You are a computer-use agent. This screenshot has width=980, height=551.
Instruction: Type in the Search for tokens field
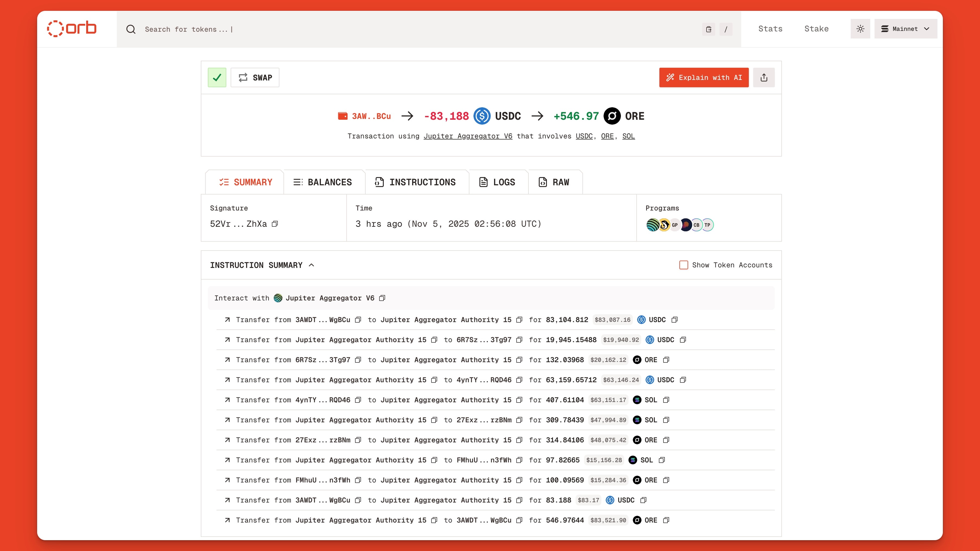[x=266, y=29]
